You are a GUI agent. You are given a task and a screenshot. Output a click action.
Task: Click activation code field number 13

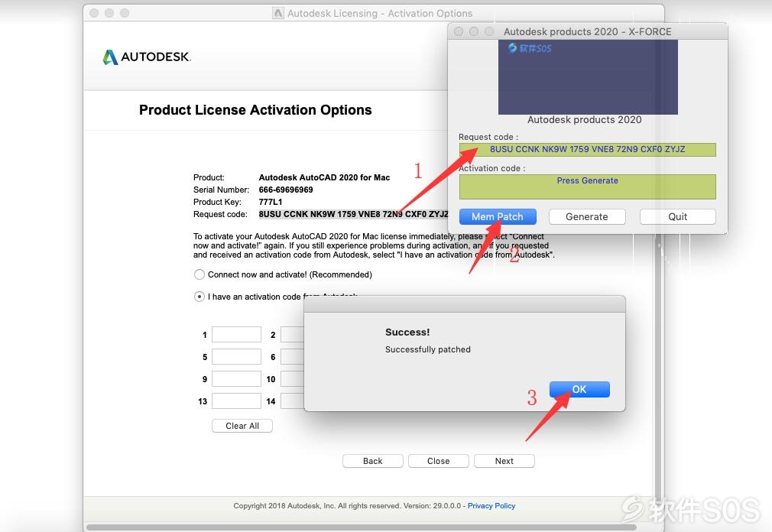(x=236, y=401)
